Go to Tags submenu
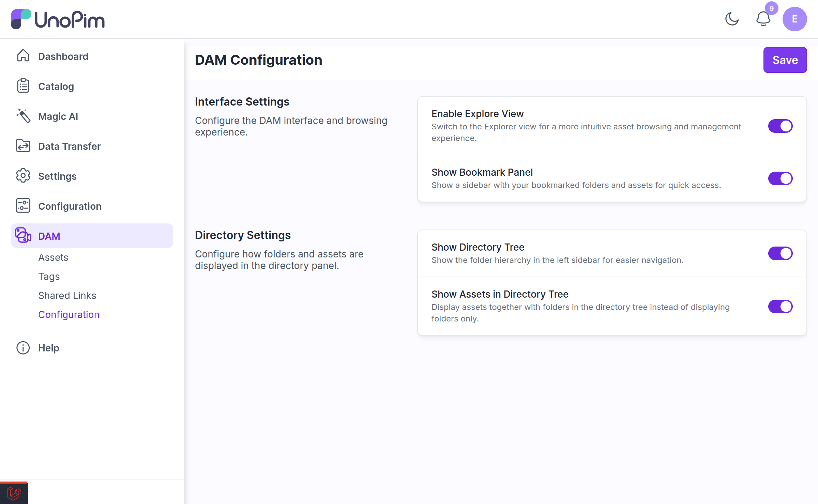 coord(49,277)
